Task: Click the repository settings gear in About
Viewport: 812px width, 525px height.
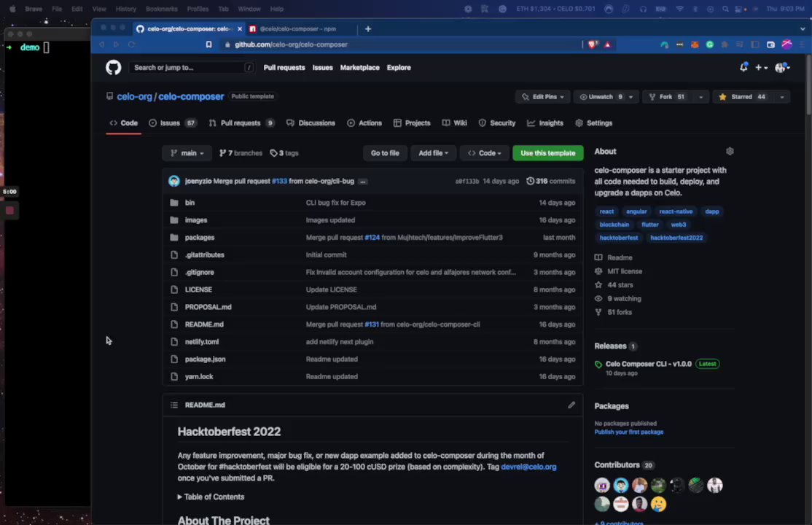Action: (730, 152)
